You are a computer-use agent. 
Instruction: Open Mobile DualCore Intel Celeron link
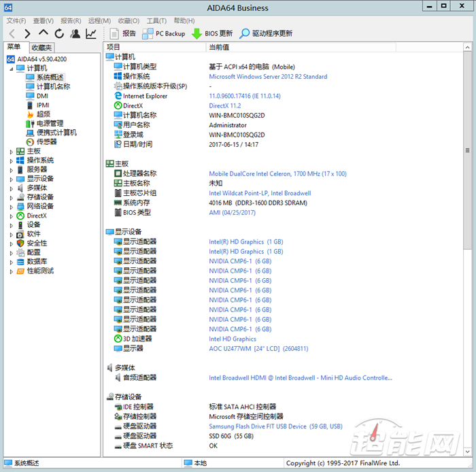point(277,173)
